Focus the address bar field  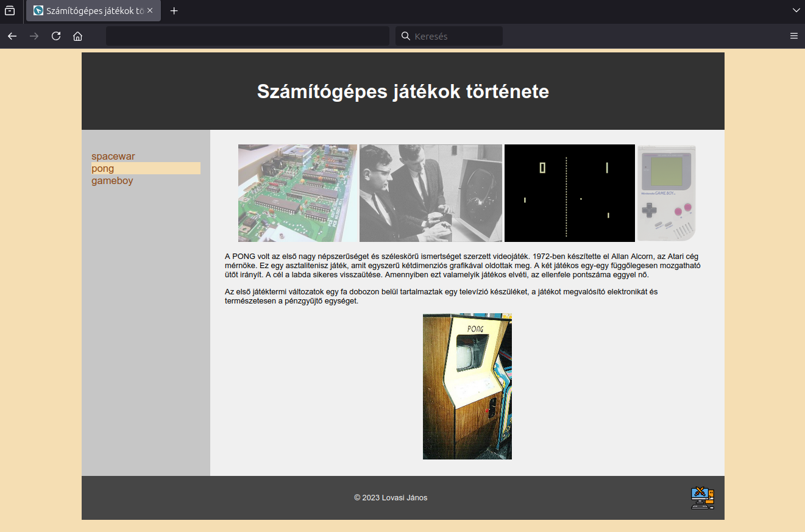pyautogui.click(x=247, y=36)
